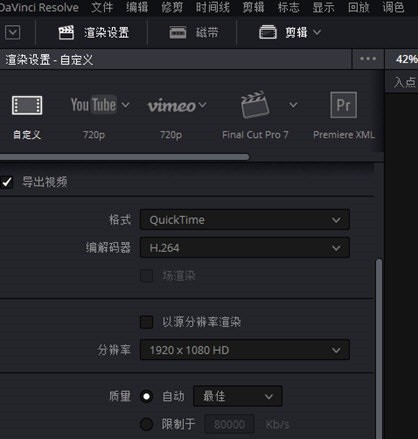
Task: Select the Final Cut Pro 7 preset icon
Action: 255,105
